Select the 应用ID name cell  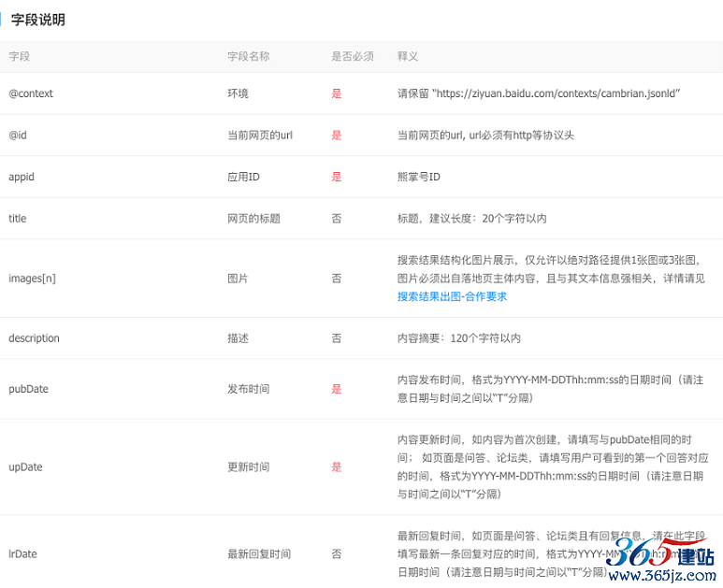point(243,177)
